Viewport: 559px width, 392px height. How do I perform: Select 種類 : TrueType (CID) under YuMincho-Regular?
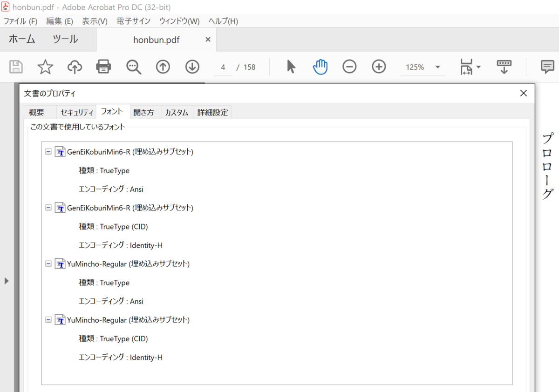[x=114, y=339]
